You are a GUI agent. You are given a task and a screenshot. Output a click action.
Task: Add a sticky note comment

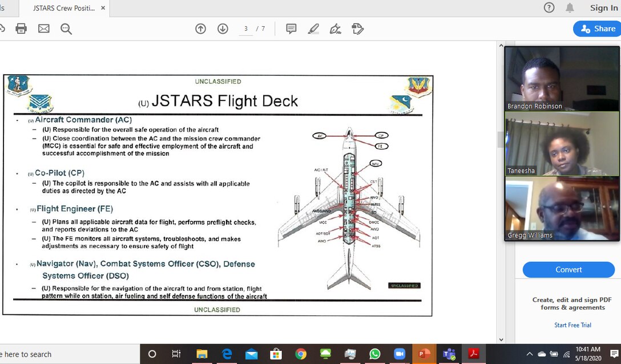pyautogui.click(x=291, y=28)
